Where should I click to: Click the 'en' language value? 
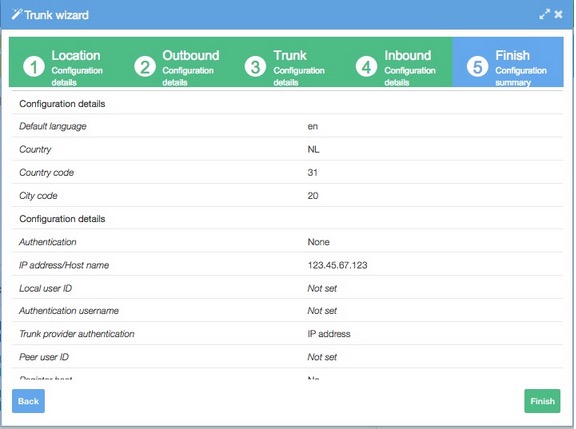313,126
